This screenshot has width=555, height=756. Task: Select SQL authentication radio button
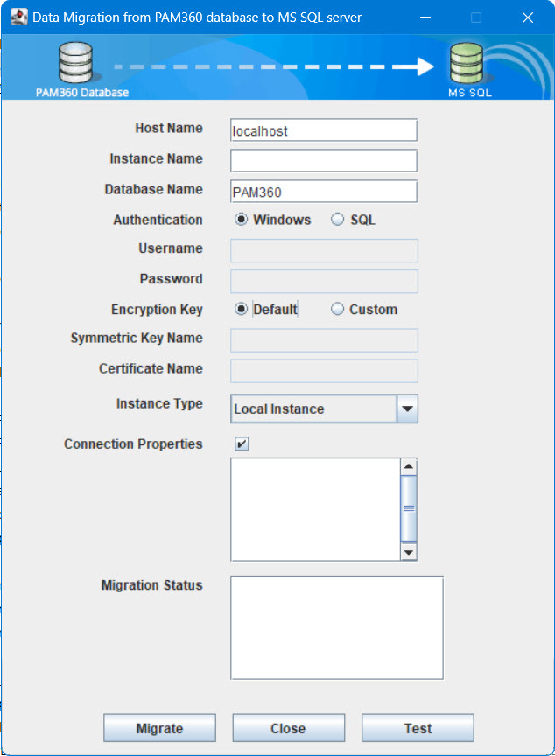[x=338, y=220]
